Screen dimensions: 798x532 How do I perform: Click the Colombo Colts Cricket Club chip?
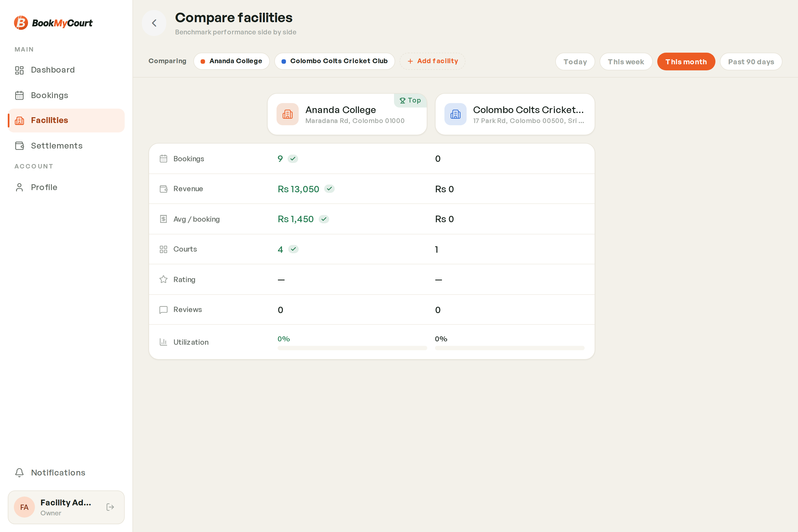pos(334,61)
